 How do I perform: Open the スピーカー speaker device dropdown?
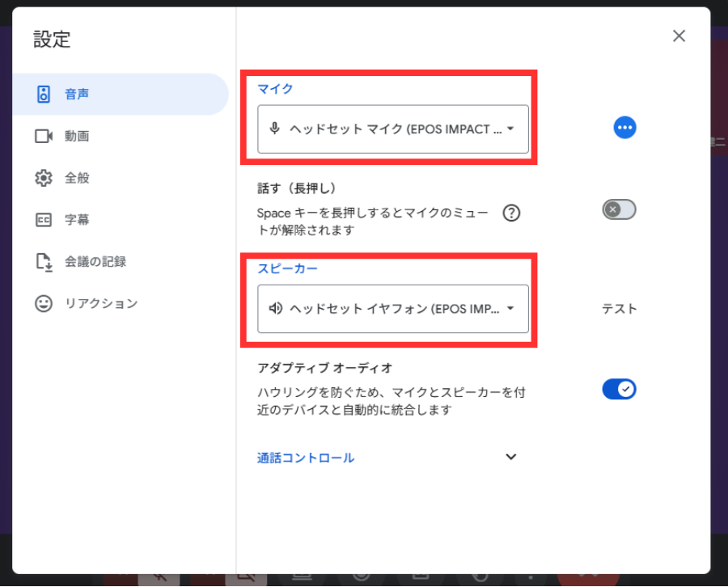393,309
